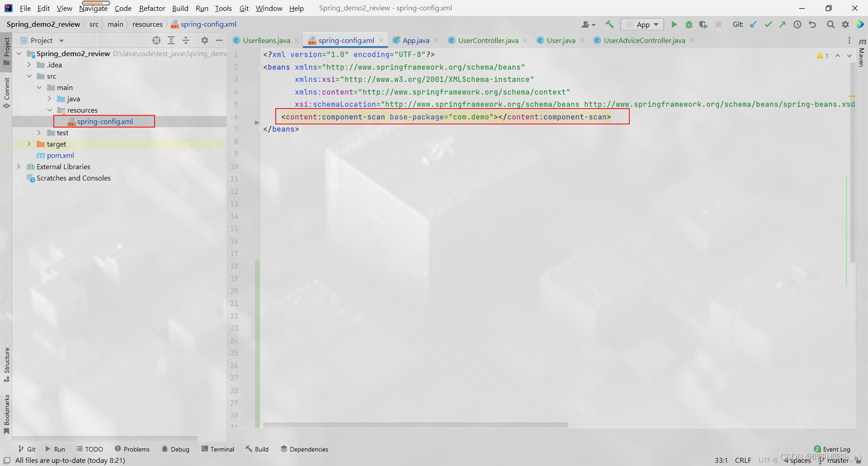Open the Maven tool window
The width and height of the screenshot is (868, 466).
tap(862, 53)
